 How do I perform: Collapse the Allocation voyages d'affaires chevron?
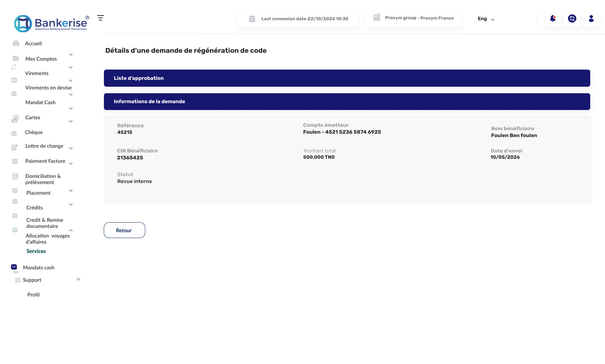(71, 230)
